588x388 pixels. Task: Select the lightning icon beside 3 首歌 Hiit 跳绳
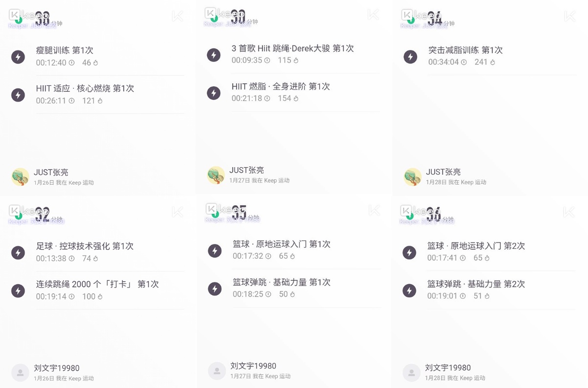[214, 55]
